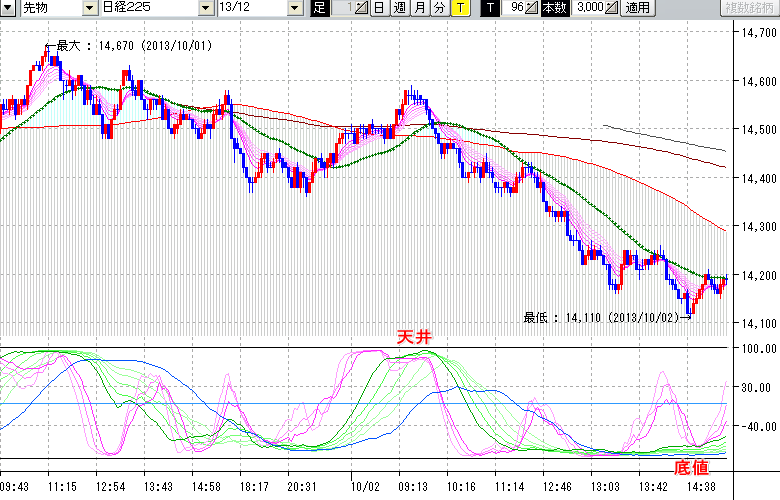Click the 複数銘柄 multiple symbols button

point(748,8)
